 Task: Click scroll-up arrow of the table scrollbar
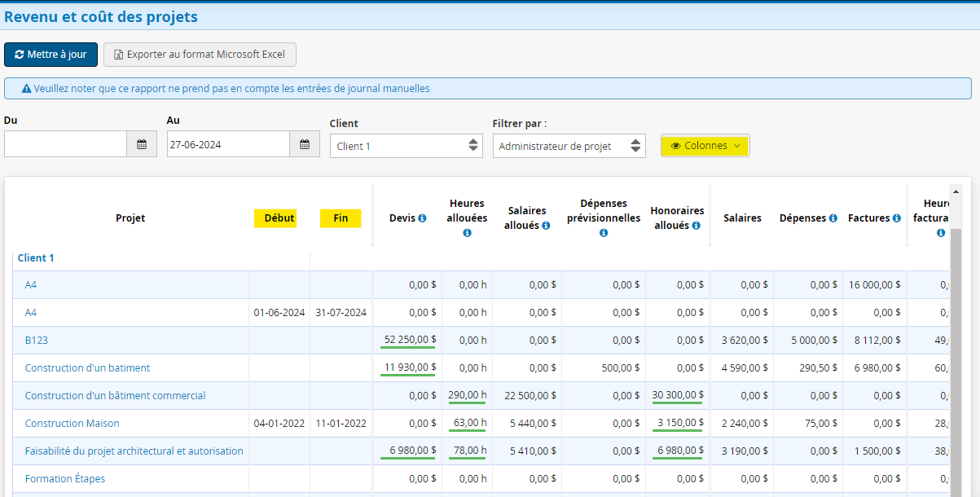point(956,190)
